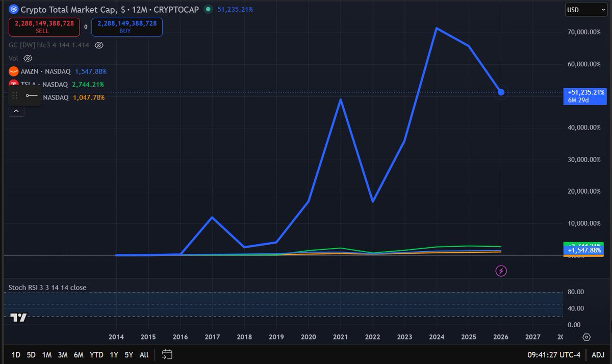The image size is (612, 364).
Task: Click the 2024 label on time axis
Action: coord(437,337)
